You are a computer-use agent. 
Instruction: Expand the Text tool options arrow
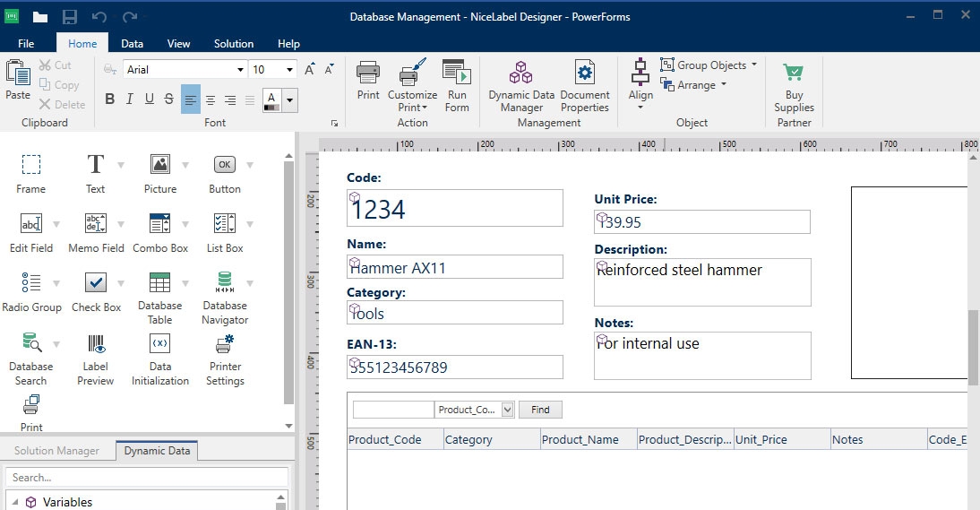pos(121,165)
